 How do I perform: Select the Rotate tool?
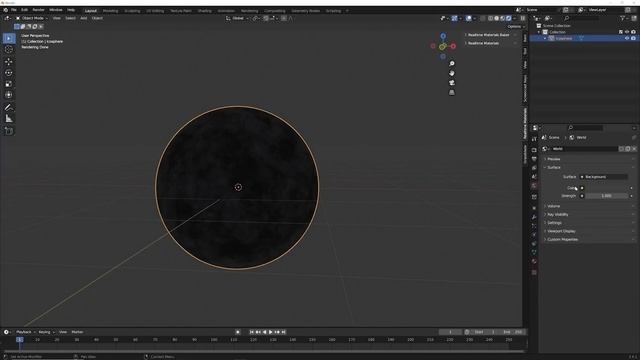pyautogui.click(x=9, y=73)
